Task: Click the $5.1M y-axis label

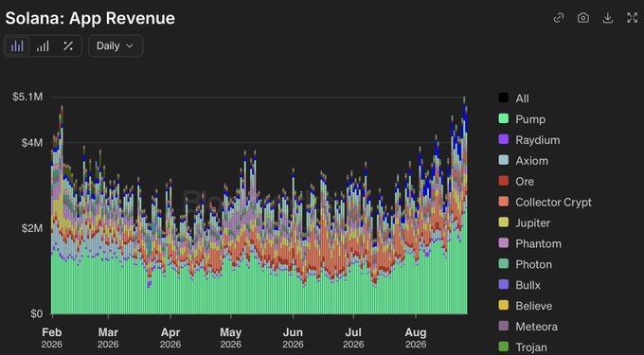Action: tap(27, 97)
